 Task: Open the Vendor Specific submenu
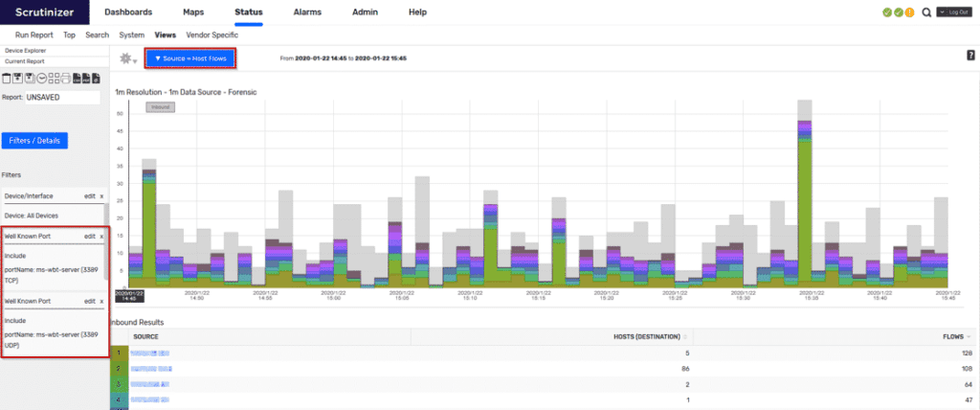212,35
